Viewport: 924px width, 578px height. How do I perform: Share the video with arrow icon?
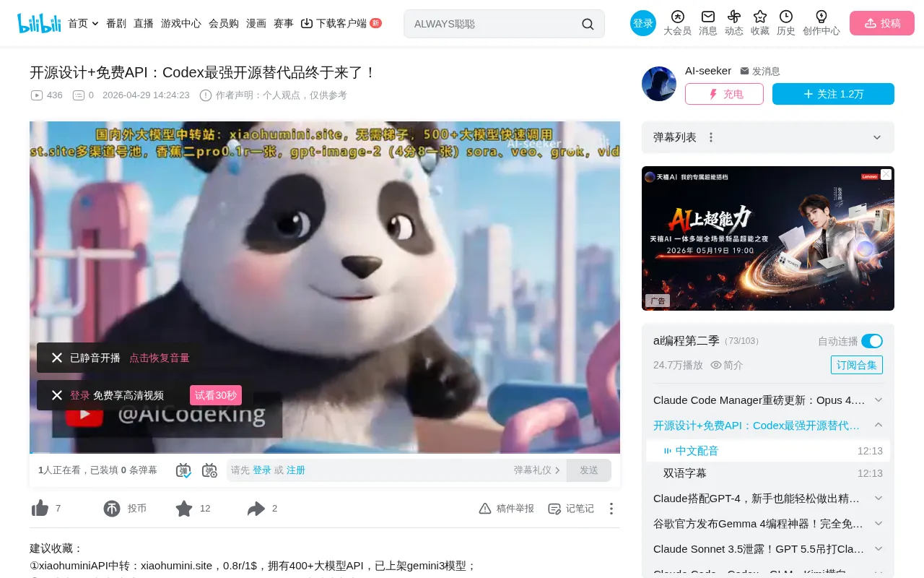pyautogui.click(x=256, y=509)
